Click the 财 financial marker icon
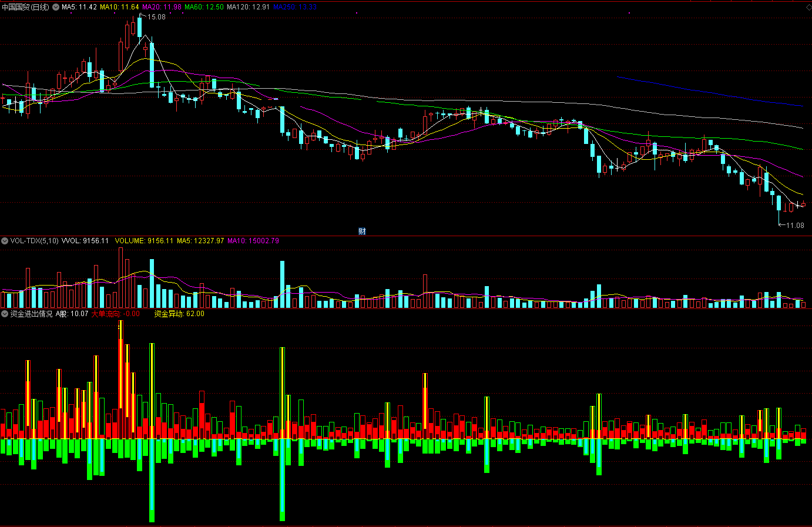 362,231
